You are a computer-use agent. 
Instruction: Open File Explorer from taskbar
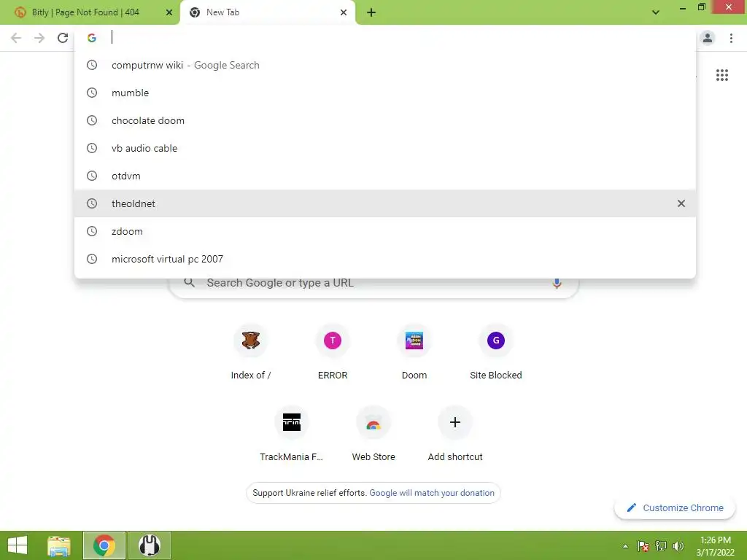pos(59,545)
